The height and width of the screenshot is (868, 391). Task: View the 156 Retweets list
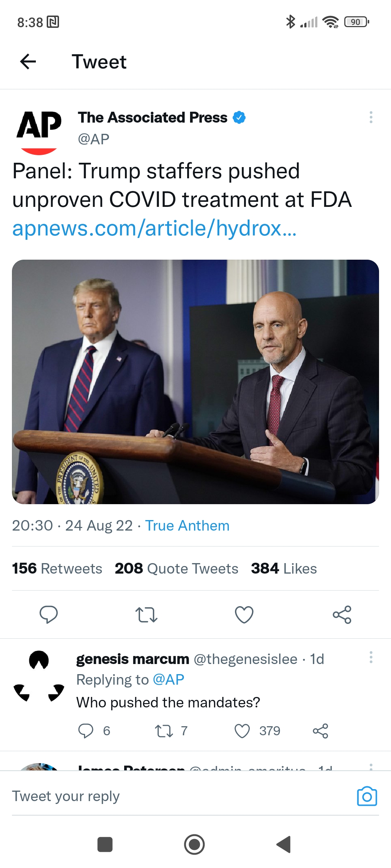click(57, 569)
